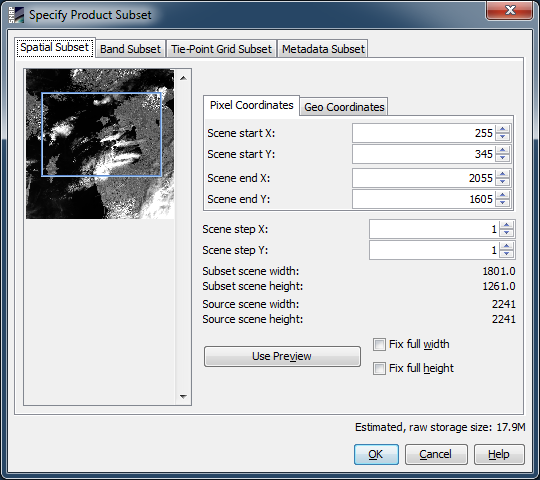Switch to the Band Subset tab
540x480 pixels.
(x=131, y=49)
